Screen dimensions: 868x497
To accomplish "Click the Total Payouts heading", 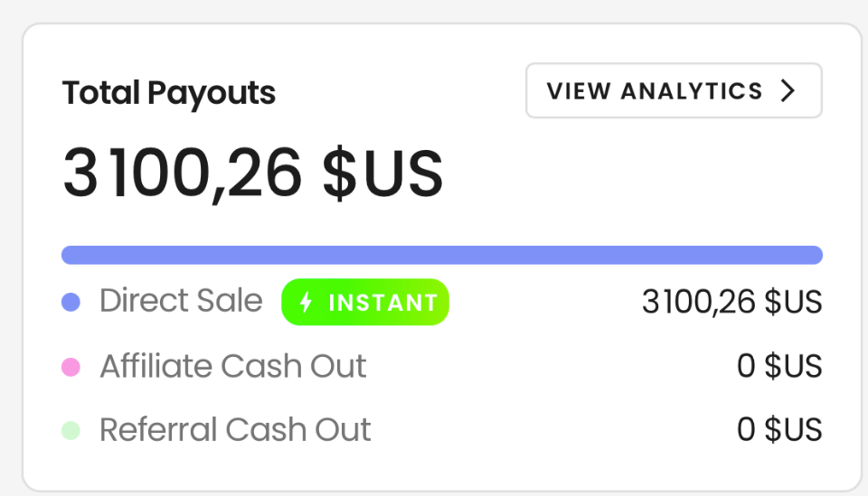I will [169, 93].
